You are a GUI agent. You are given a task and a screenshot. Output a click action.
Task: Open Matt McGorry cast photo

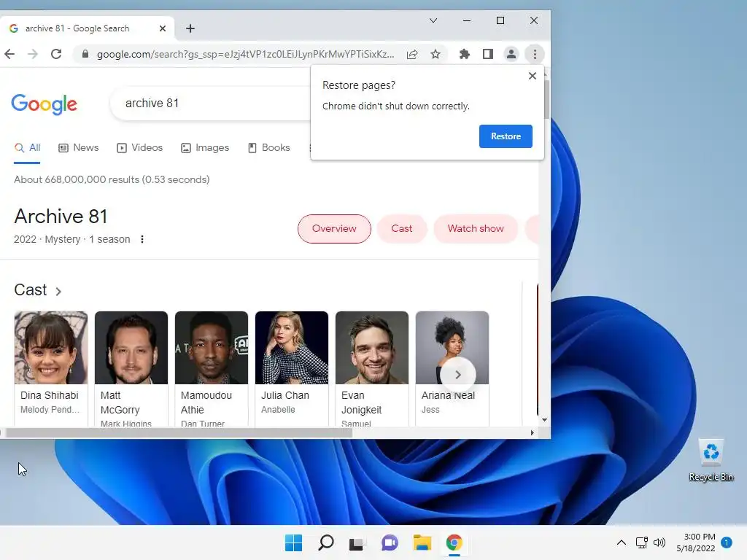click(x=131, y=348)
